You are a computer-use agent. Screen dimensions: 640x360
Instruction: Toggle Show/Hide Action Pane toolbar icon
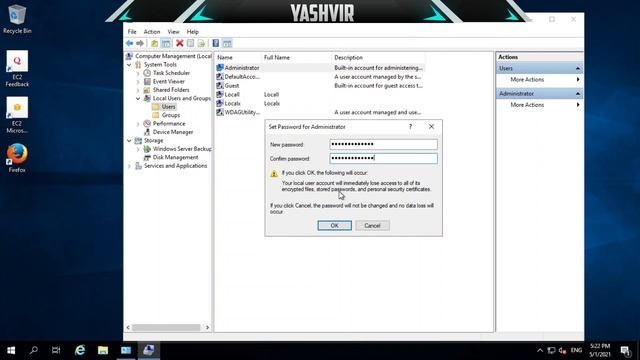pos(227,43)
